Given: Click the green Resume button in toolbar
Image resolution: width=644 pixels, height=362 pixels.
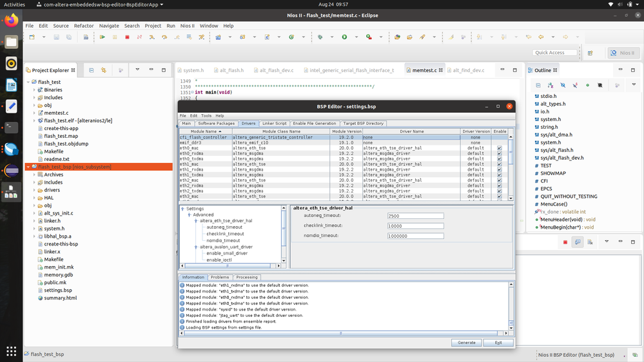Looking at the screenshot, I should point(102,37).
